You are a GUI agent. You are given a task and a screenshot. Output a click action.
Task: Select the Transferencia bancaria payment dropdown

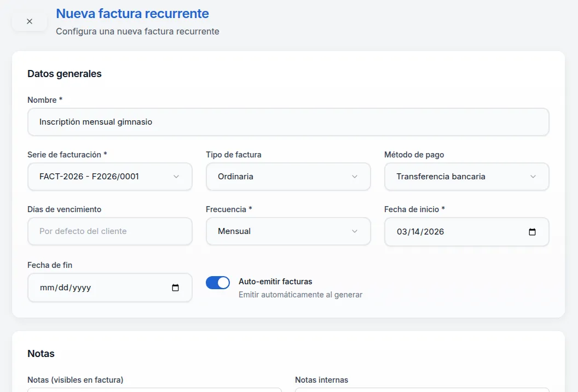460,177
